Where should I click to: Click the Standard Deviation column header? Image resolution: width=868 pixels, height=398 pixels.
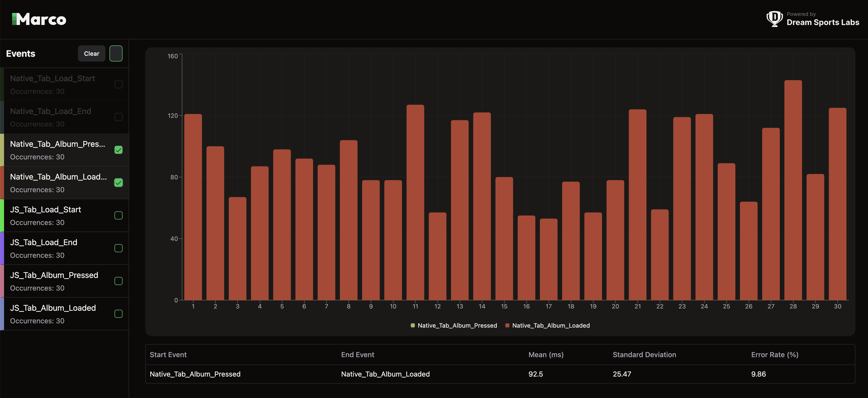tap(644, 355)
